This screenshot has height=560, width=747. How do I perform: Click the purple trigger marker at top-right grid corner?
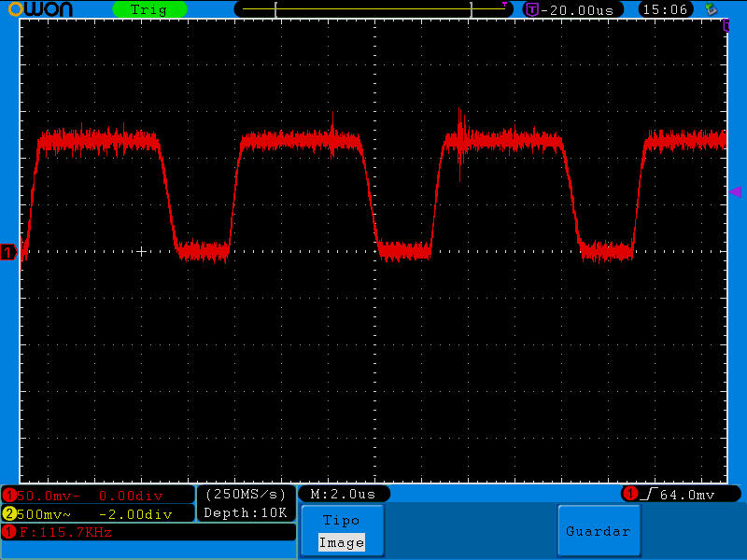[x=726, y=25]
